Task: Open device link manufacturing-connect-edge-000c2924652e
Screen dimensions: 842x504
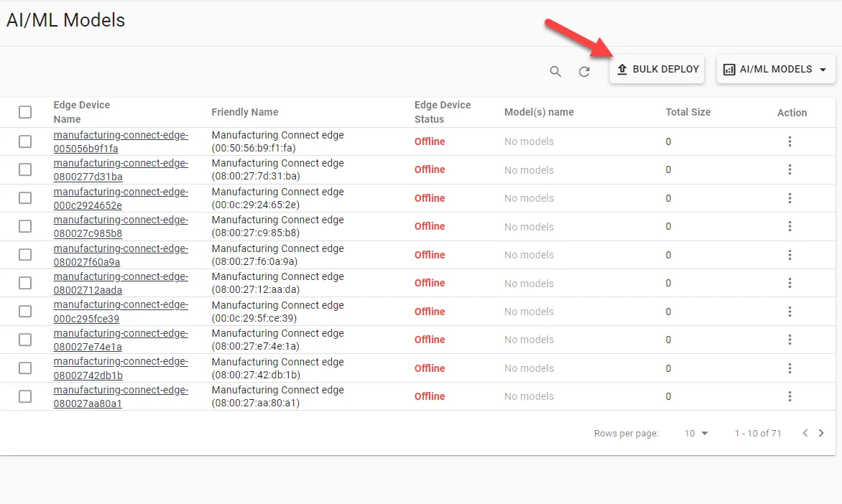Action: 121,198
